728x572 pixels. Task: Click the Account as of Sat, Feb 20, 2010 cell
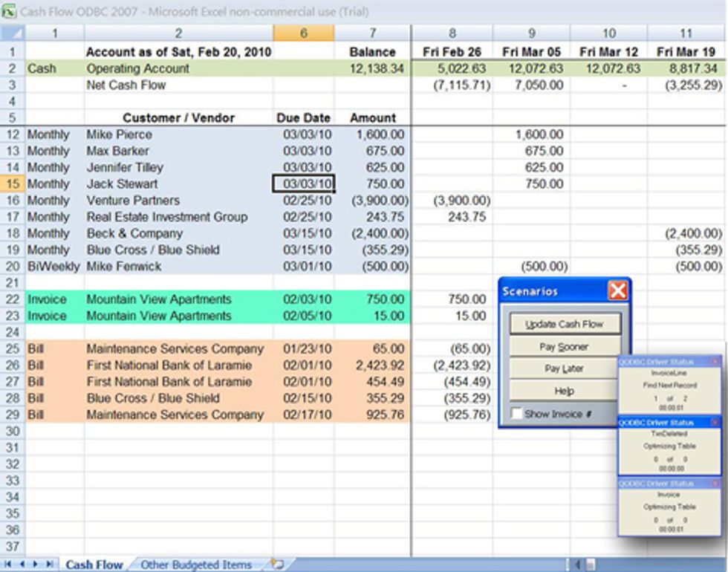179,52
